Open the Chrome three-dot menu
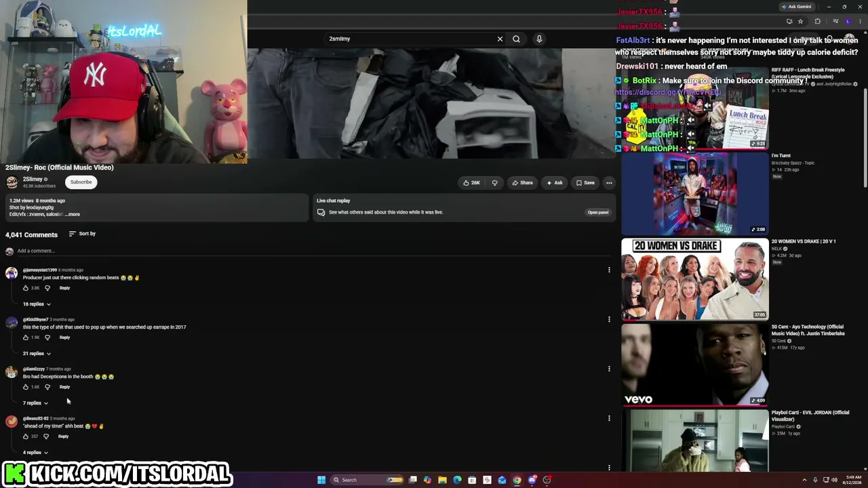The height and width of the screenshot is (488, 868). (x=860, y=22)
